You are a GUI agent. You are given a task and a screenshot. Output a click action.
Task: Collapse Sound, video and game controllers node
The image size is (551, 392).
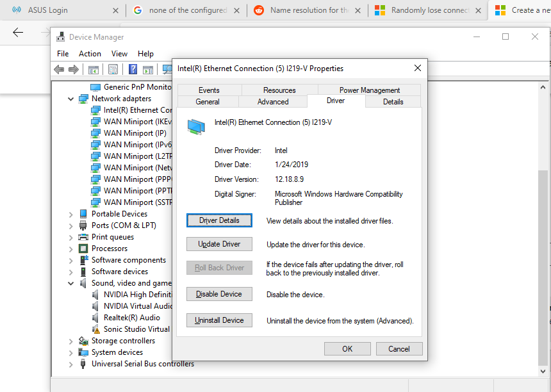click(70, 284)
